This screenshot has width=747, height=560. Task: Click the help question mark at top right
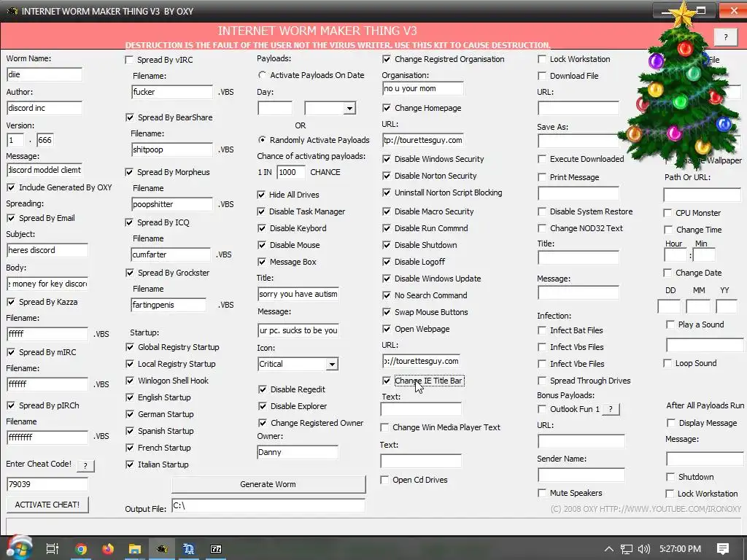click(x=726, y=36)
